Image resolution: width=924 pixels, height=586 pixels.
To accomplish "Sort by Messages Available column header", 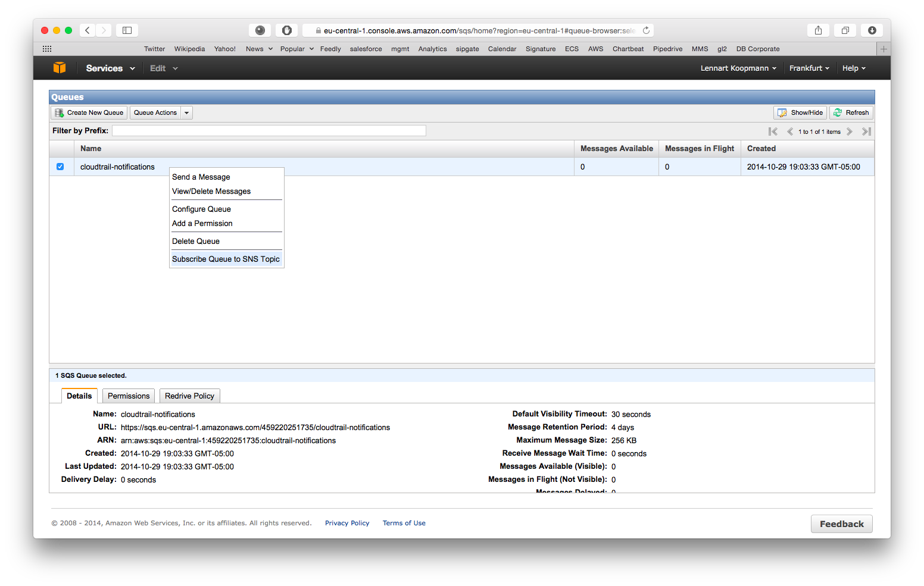I will tap(616, 149).
